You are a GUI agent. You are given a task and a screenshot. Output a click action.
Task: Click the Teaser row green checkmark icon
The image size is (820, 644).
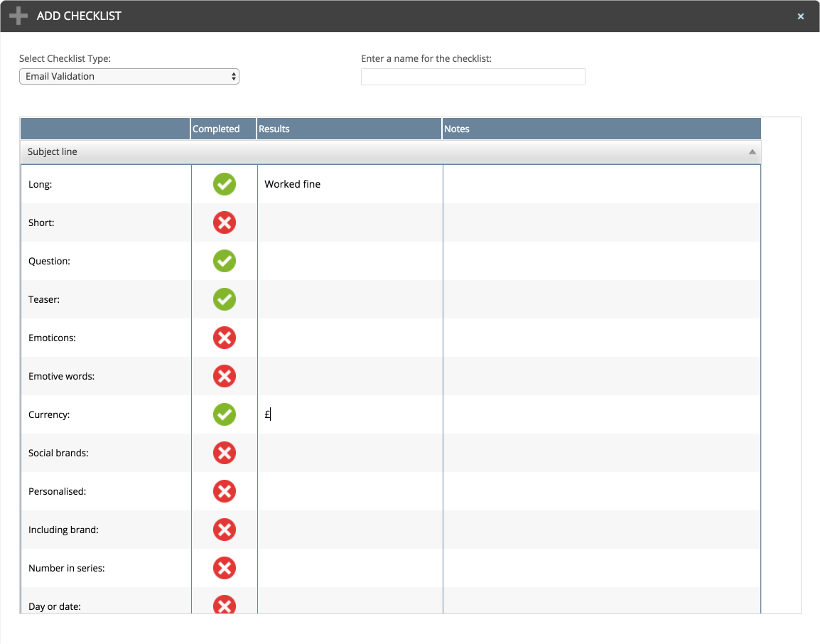click(x=225, y=300)
